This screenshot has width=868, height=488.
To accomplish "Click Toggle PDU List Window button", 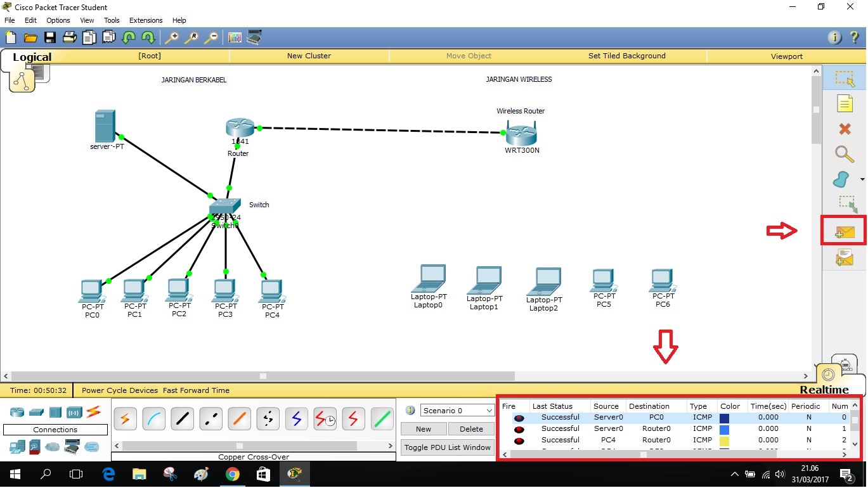I will click(448, 447).
